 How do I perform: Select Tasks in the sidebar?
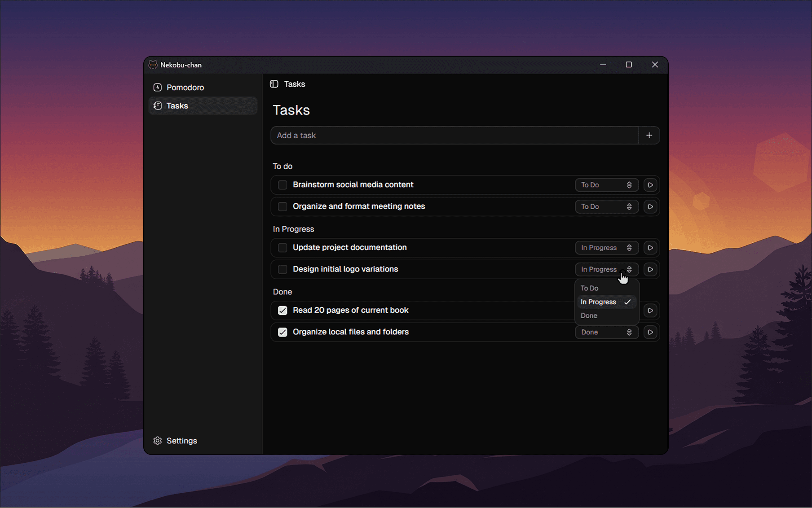coord(203,106)
